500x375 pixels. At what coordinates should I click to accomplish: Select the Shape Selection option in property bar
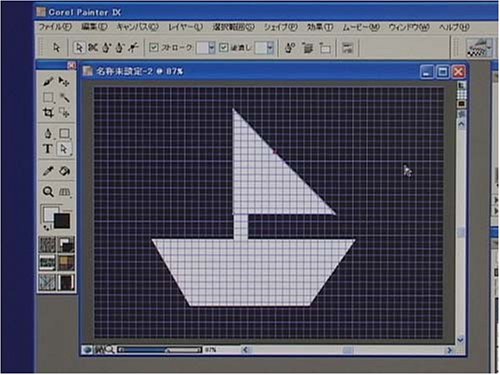coord(79,48)
